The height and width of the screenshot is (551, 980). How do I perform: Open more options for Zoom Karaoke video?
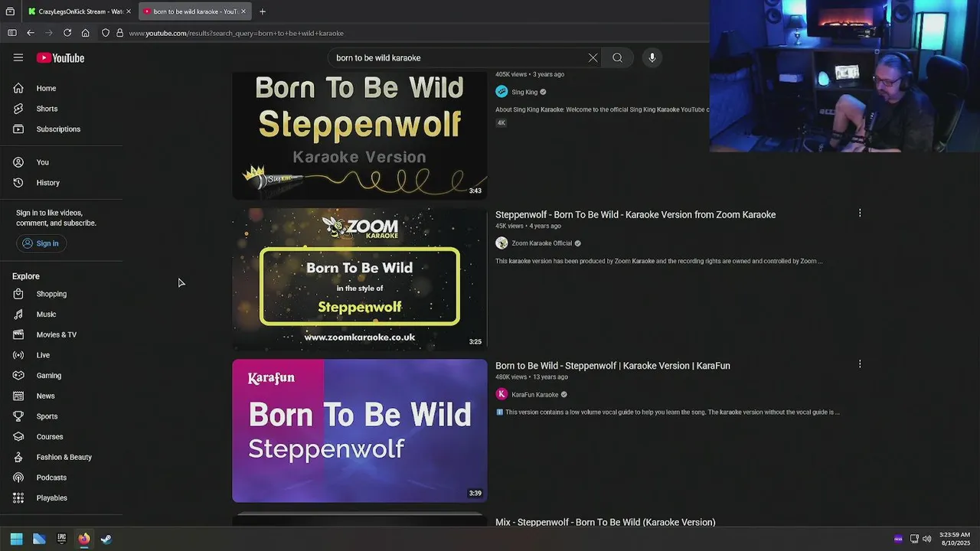point(860,214)
